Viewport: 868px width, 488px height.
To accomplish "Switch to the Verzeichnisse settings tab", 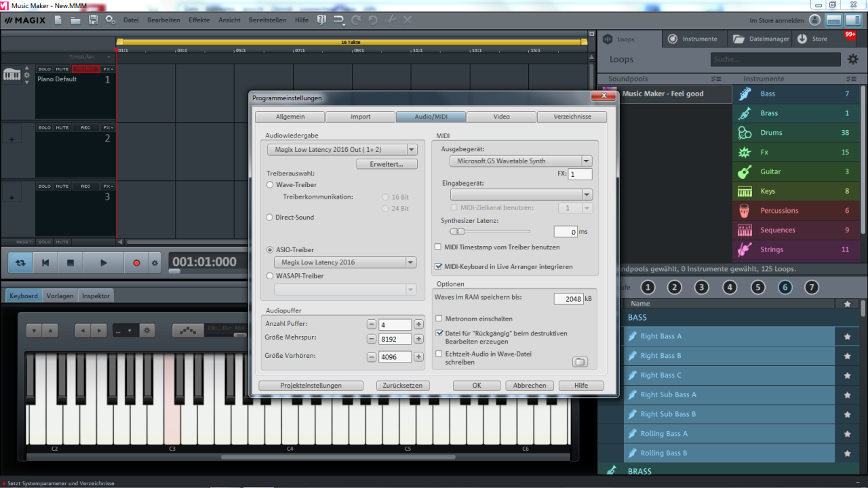I will click(x=572, y=117).
